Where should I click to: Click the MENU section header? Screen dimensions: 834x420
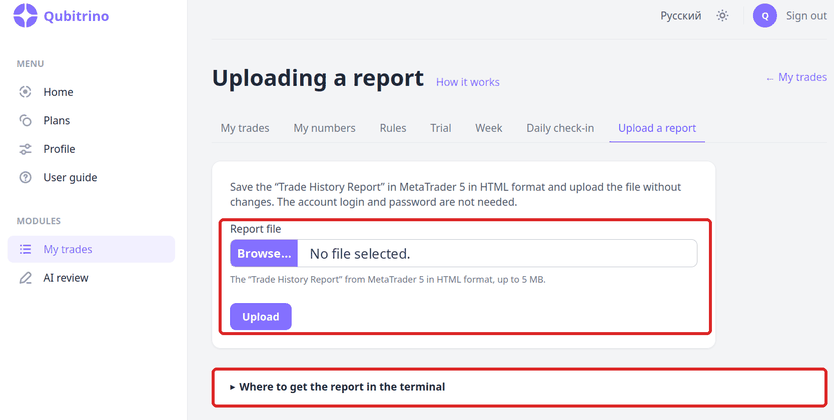(30, 64)
